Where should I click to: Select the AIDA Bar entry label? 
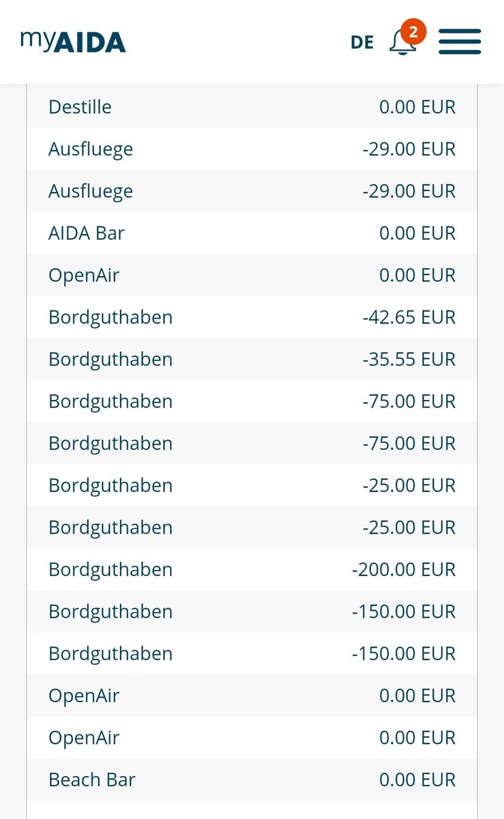coord(87,233)
